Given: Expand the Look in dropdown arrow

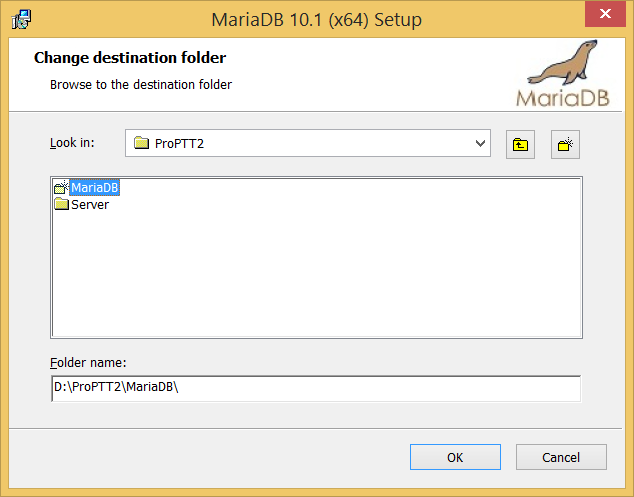Looking at the screenshot, I should click(478, 144).
